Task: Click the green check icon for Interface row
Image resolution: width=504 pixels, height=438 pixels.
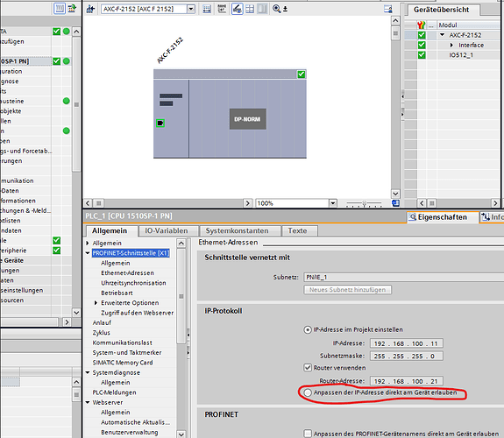Action: coord(422,45)
